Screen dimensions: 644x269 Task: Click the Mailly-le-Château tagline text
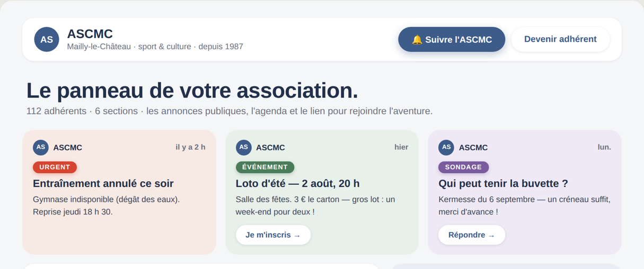(x=155, y=47)
